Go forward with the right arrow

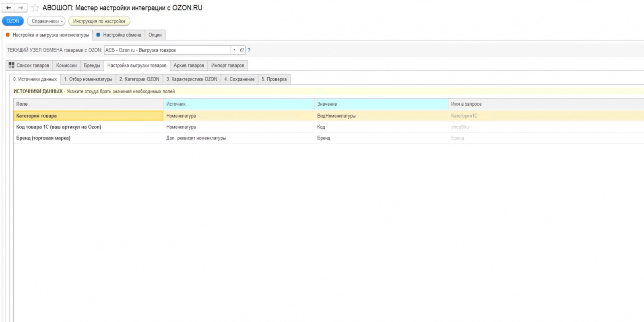[x=21, y=8]
